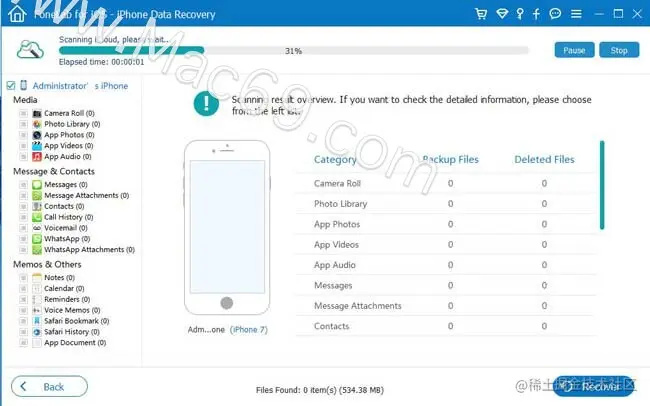Click the Voice Memos icon

[x=37, y=310]
